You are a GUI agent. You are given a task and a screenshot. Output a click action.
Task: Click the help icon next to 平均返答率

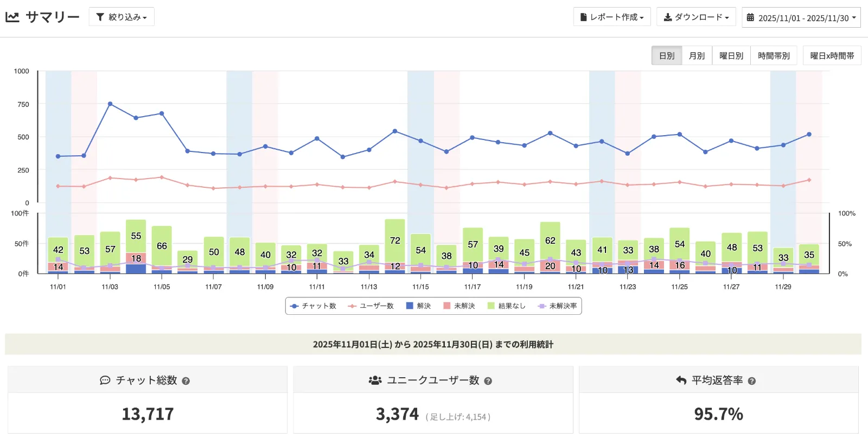pyautogui.click(x=751, y=381)
